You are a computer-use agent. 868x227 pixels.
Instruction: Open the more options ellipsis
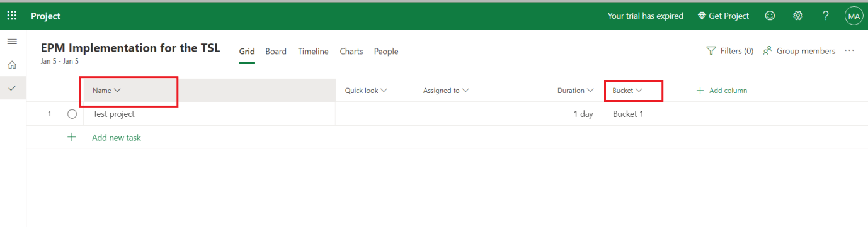[x=850, y=51]
